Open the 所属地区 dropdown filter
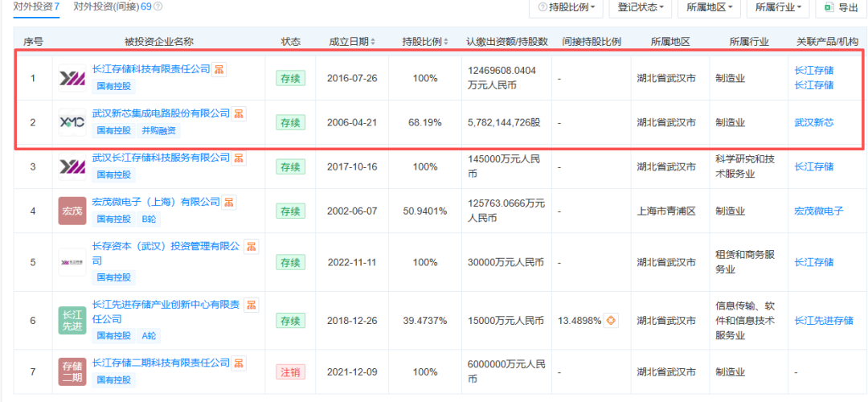Screen dimensions: 868x402 pos(709,8)
